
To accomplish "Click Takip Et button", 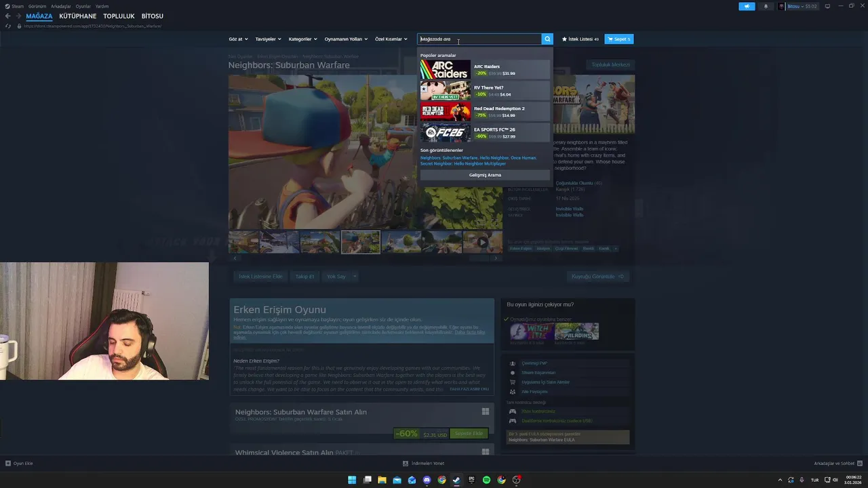I will click(x=304, y=277).
